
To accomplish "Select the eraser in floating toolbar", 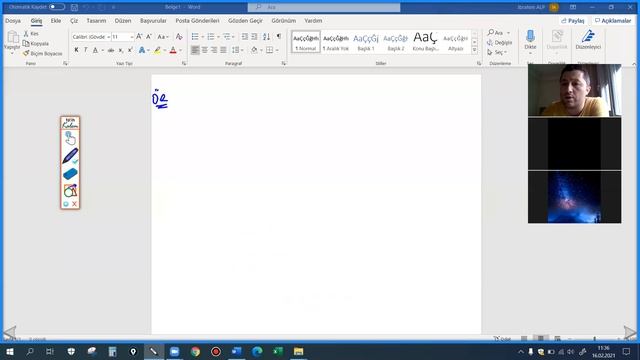I will pyautogui.click(x=70, y=174).
